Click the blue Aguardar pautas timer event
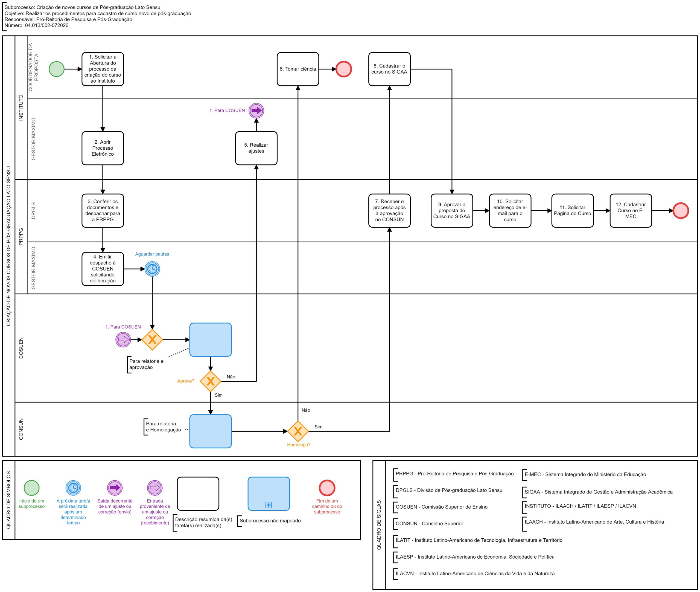700x592 pixels. pyautogui.click(x=152, y=269)
